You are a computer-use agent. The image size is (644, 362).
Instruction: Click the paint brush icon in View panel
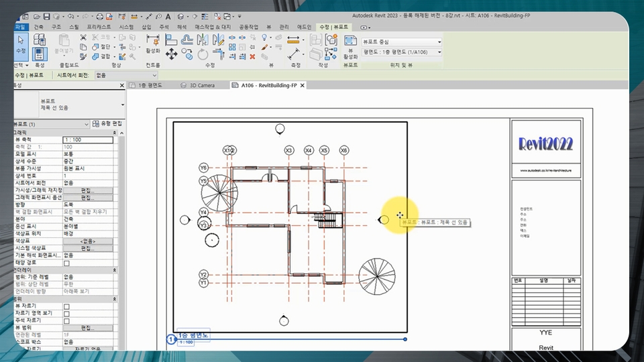(x=265, y=47)
